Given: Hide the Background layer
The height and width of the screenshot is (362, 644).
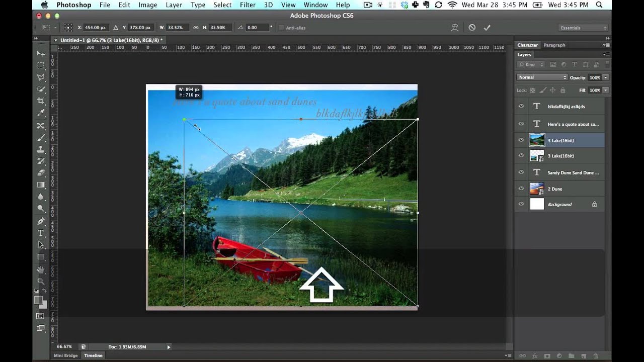Looking at the screenshot, I should (x=521, y=204).
